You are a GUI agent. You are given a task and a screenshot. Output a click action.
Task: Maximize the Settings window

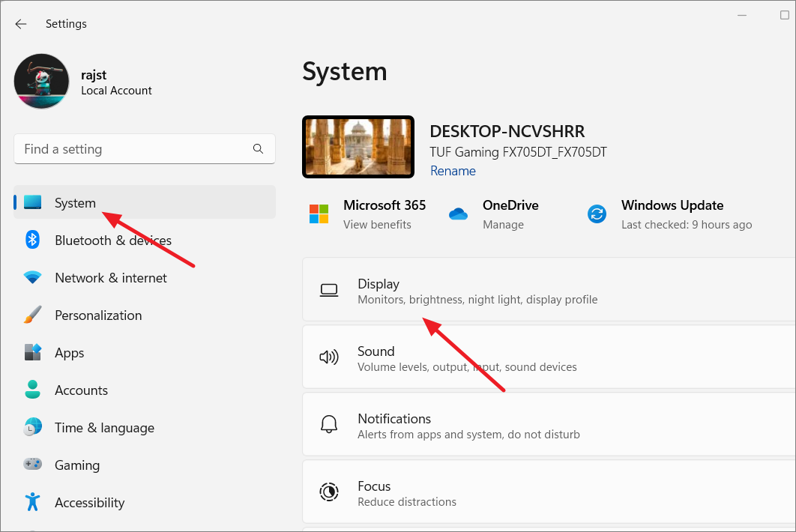(784, 15)
